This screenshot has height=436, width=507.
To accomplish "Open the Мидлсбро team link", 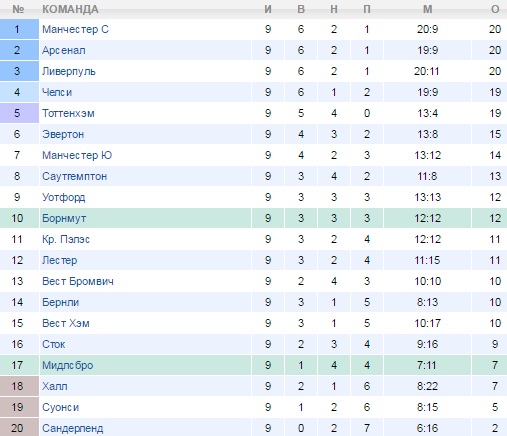I will coord(68,365).
